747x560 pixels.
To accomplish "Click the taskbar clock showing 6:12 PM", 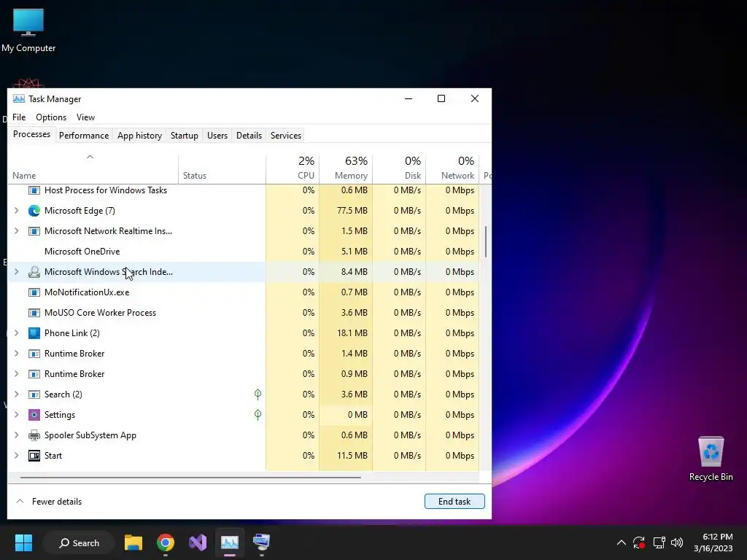I will (713, 542).
